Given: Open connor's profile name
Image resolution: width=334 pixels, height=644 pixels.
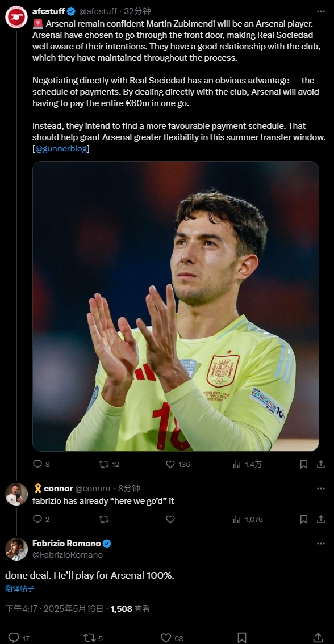Looking at the screenshot, I should pos(58,489).
